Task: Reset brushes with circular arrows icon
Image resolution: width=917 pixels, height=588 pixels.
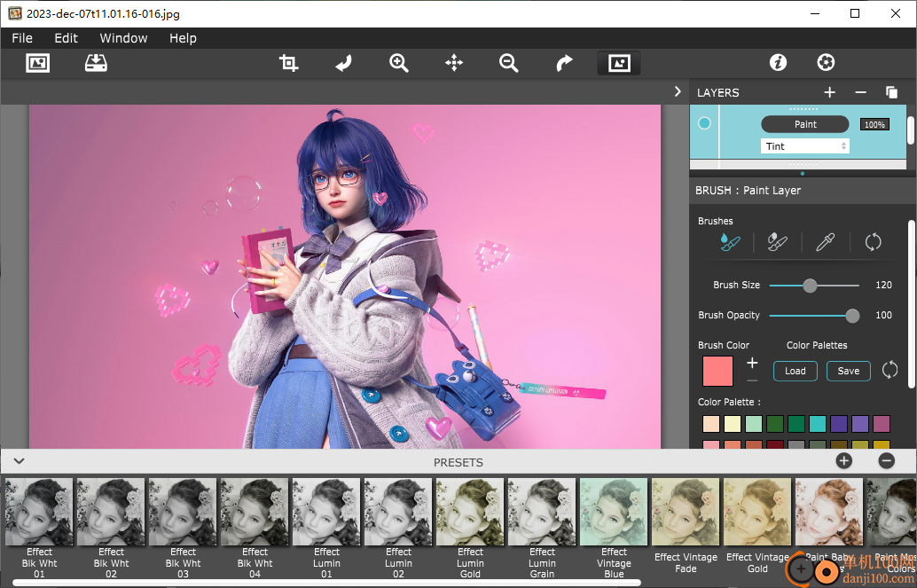Action: [874, 241]
